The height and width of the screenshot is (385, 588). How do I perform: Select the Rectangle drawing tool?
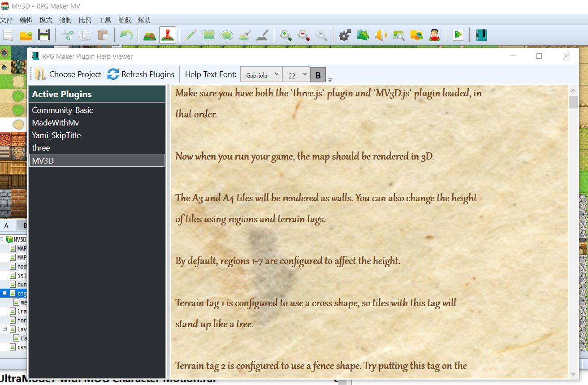[208, 35]
